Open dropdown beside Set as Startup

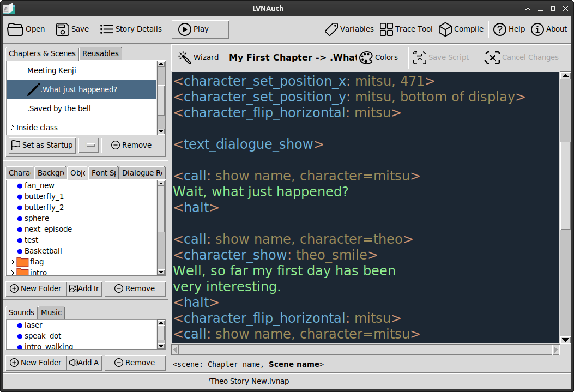pyautogui.click(x=89, y=146)
